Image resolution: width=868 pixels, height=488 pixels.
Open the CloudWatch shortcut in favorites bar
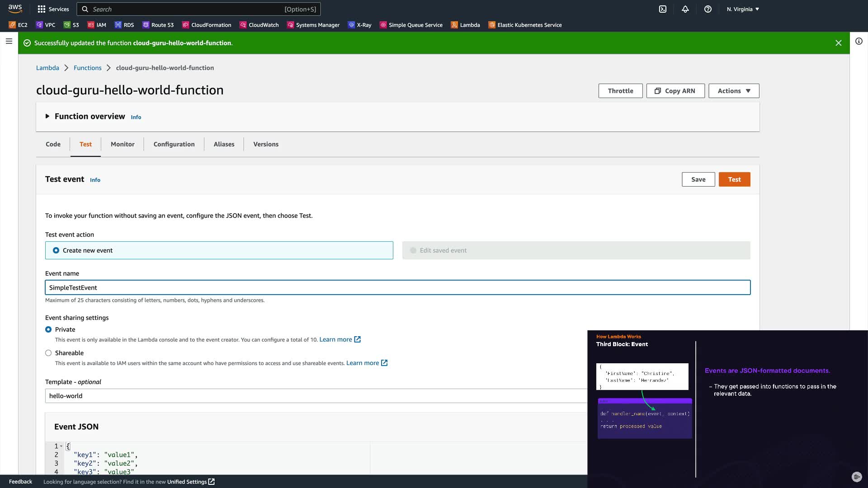pos(259,25)
